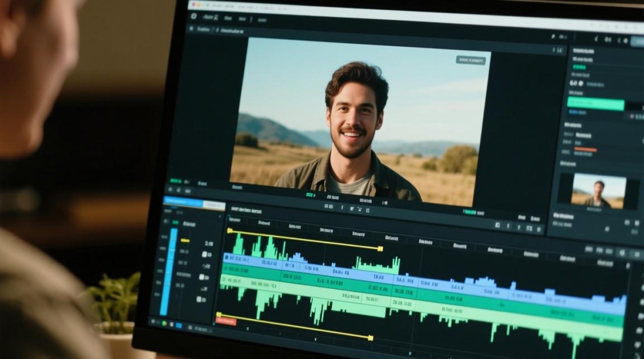
Task: Toggle the lowest white square switch in the mixer panel
Action: 199,299
